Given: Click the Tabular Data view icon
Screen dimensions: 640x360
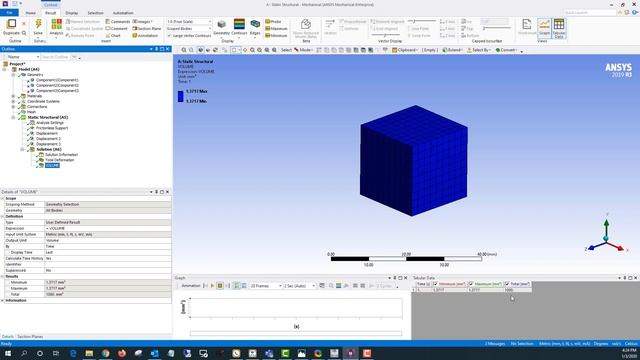Looking at the screenshot, I should tap(559, 24).
